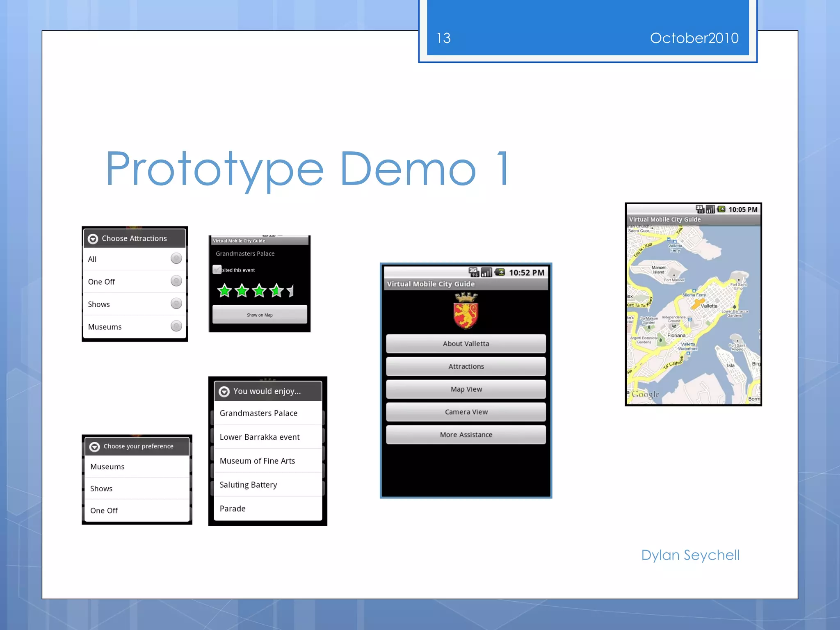Click the Show on Map button
This screenshot has height=630, width=840.
point(260,315)
